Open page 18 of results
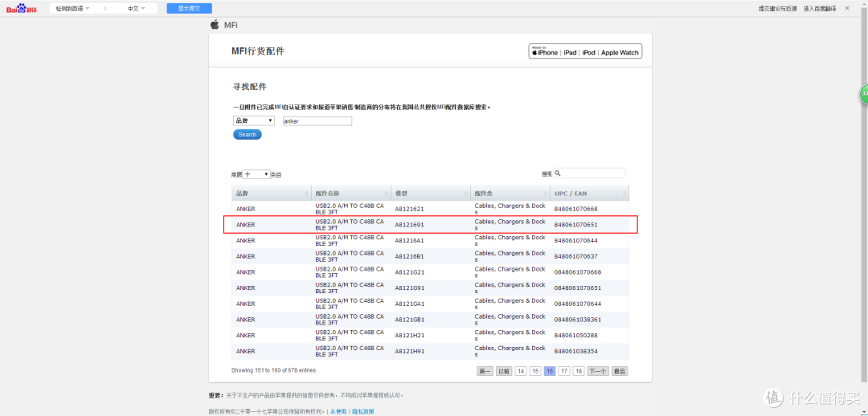Viewport: 868px width, 416px height. pyautogui.click(x=579, y=371)
